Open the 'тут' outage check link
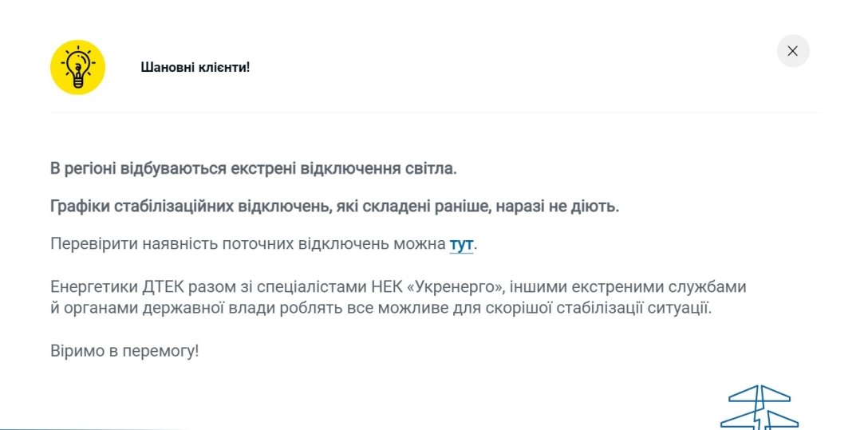868x430 pixels. click(x=461, y=244)
